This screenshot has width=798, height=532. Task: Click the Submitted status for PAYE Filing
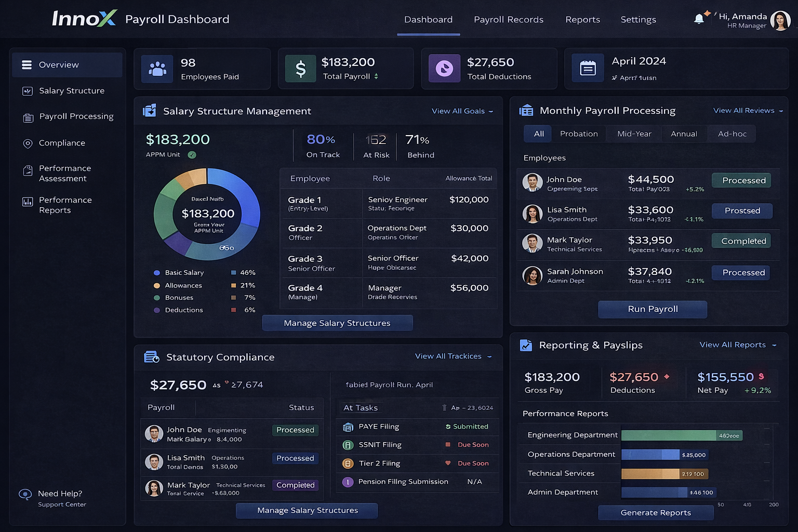tap(467, 427)
